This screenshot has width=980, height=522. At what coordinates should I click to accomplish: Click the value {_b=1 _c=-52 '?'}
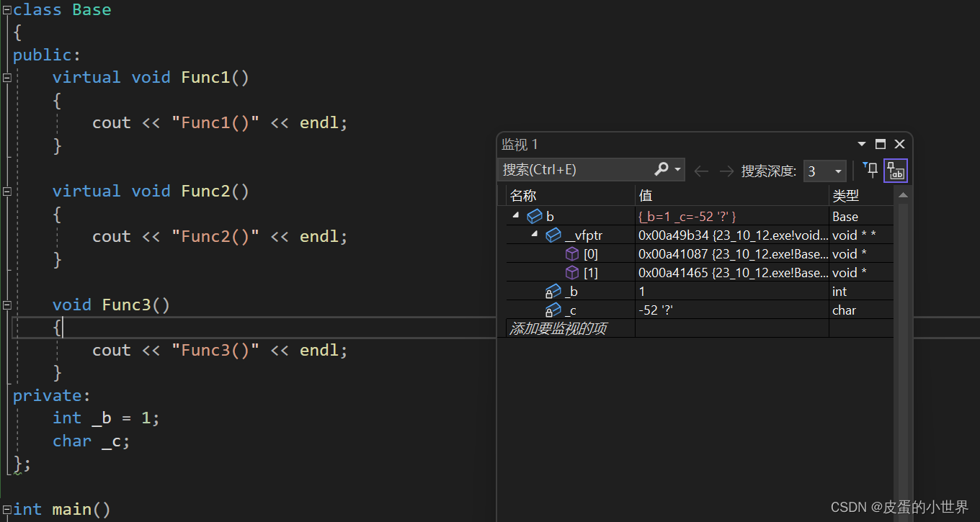(687, 216)
